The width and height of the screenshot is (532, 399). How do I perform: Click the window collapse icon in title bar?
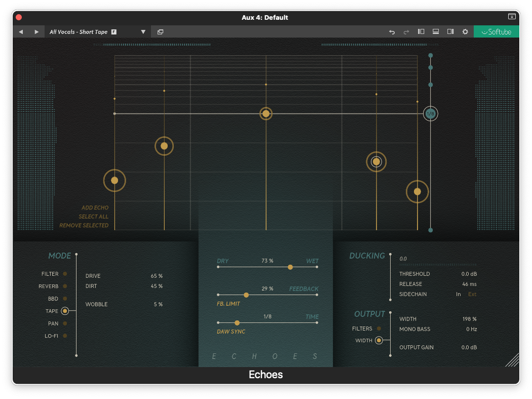512,16
